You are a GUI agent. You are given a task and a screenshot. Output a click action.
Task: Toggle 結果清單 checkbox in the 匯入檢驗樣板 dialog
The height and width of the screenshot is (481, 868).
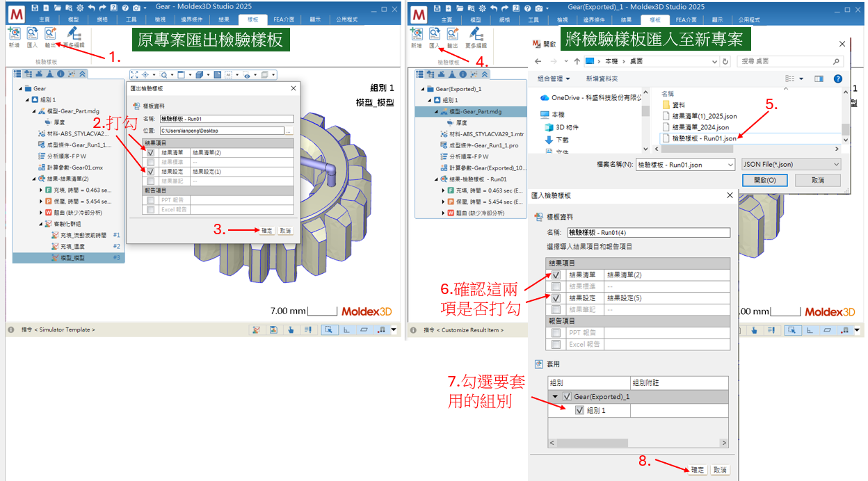point(556,275)
